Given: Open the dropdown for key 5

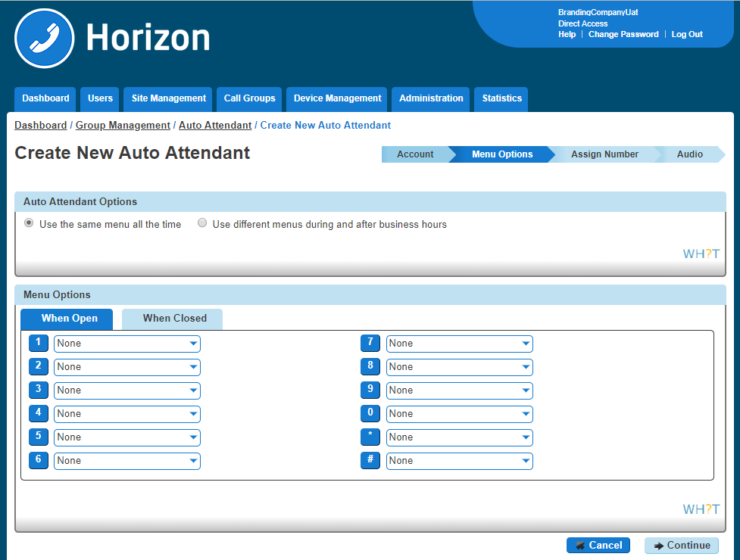Looking at the screenshot, I should (127, 438).
